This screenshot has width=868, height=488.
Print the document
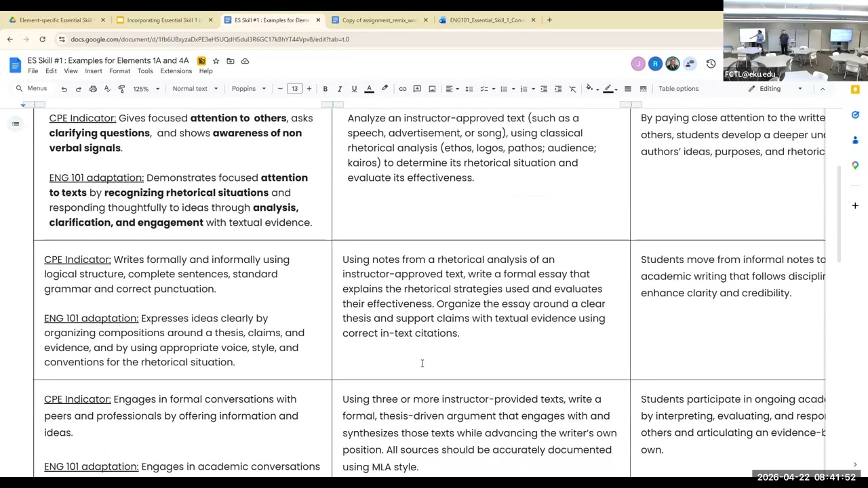coord(93,89)
